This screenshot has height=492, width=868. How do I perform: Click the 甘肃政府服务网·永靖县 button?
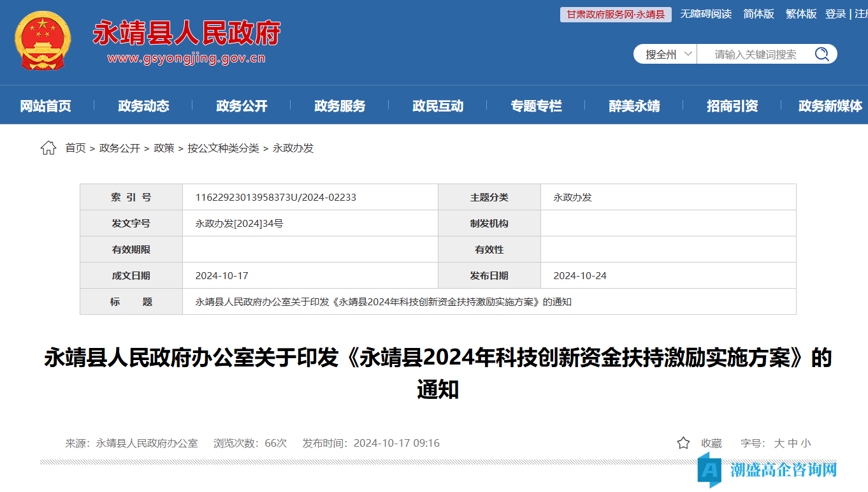[x=616, y=14]
